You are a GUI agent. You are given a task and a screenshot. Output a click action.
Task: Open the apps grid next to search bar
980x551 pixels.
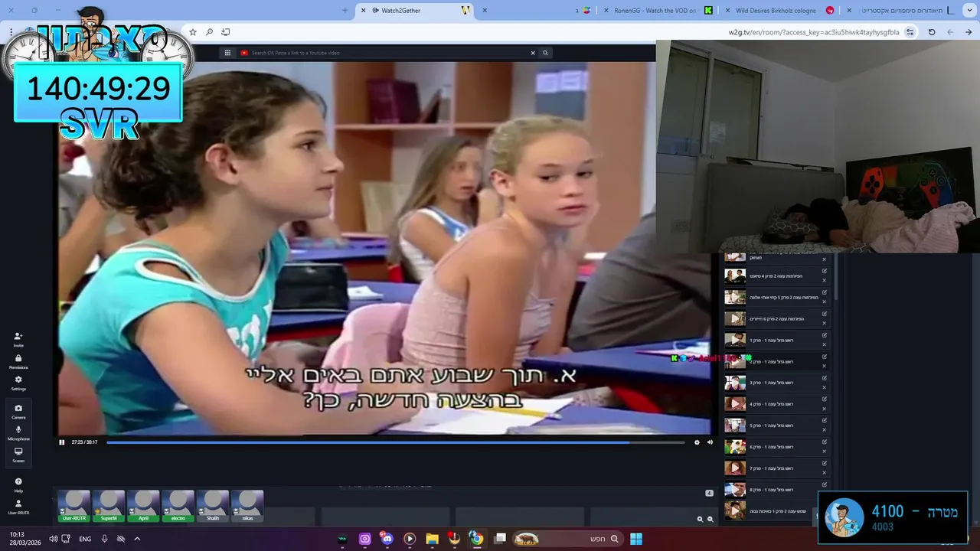(227, 53)
